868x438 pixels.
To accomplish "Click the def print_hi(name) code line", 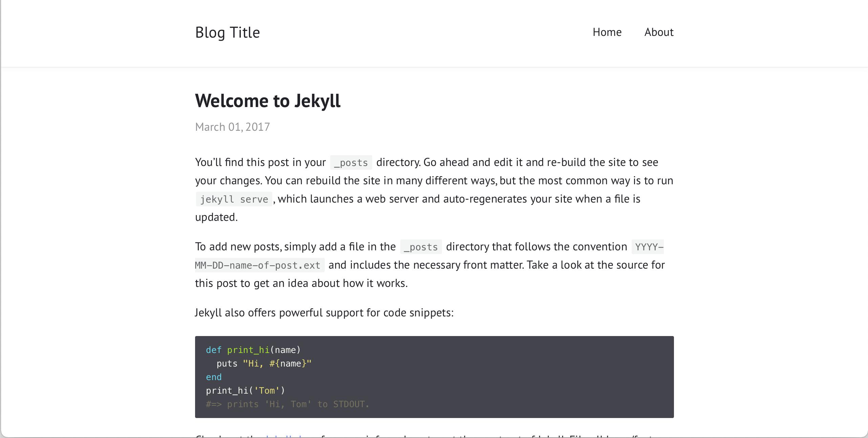I will click(x=253, y=350).
